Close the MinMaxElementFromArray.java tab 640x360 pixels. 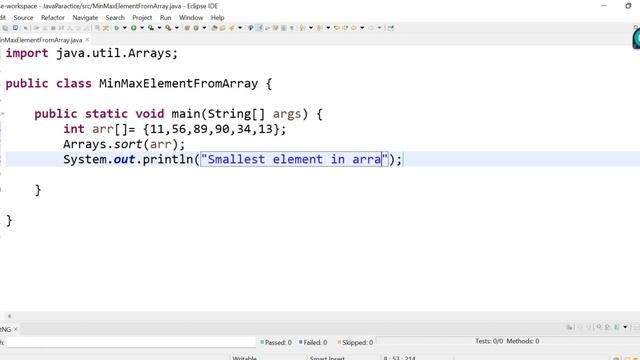(x=87, y=40)
